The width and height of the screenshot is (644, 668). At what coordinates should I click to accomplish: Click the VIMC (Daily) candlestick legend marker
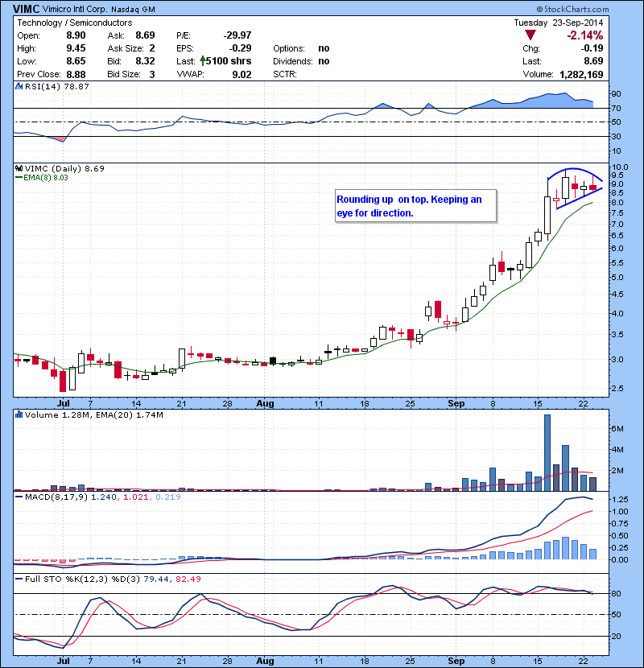click(19, 169)
